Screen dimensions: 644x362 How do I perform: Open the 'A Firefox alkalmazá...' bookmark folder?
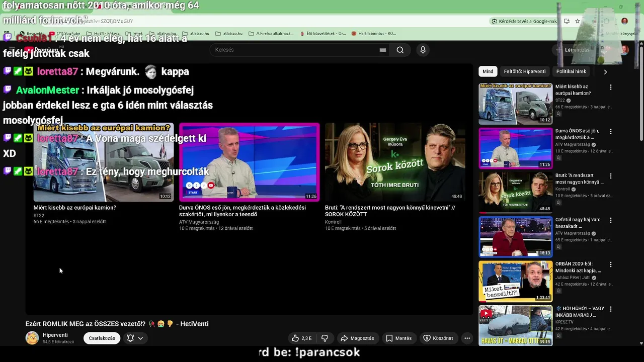271,34
